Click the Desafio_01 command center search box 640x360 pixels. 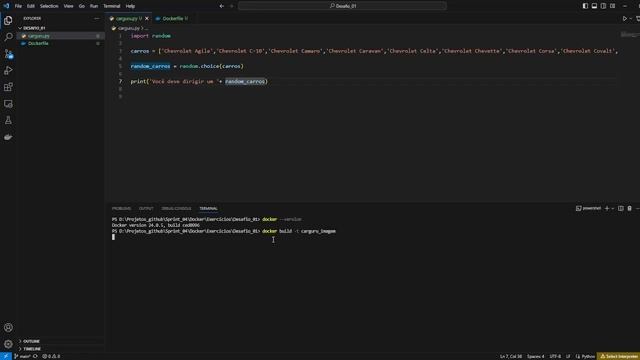pyautogui.click(x=342, y=6)
